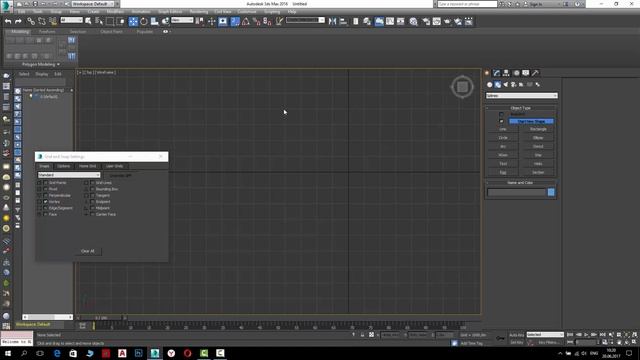640x360 pixels.
Task: Open Render Setup from toolbar
Action: [x=426, y=21]
